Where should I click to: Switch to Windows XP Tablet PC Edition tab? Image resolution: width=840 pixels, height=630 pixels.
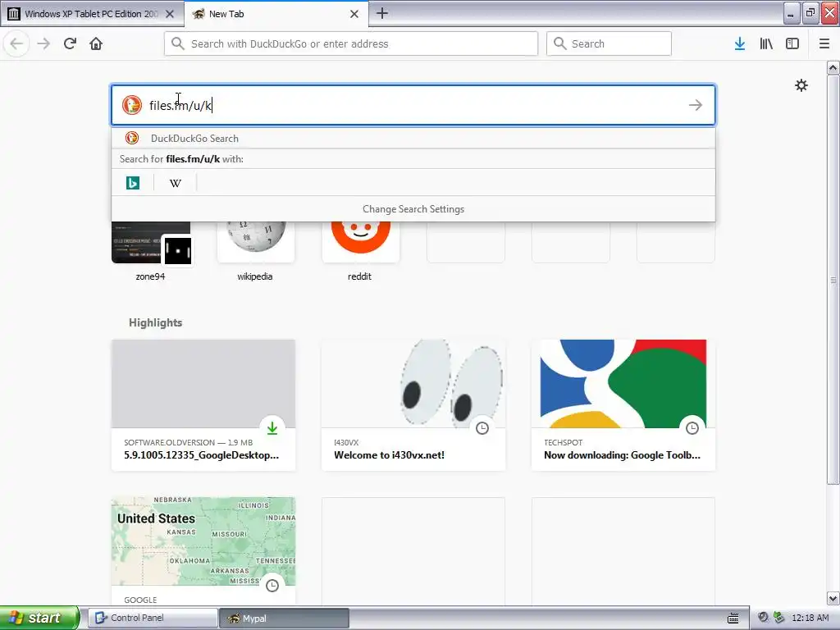coord(92,14)
